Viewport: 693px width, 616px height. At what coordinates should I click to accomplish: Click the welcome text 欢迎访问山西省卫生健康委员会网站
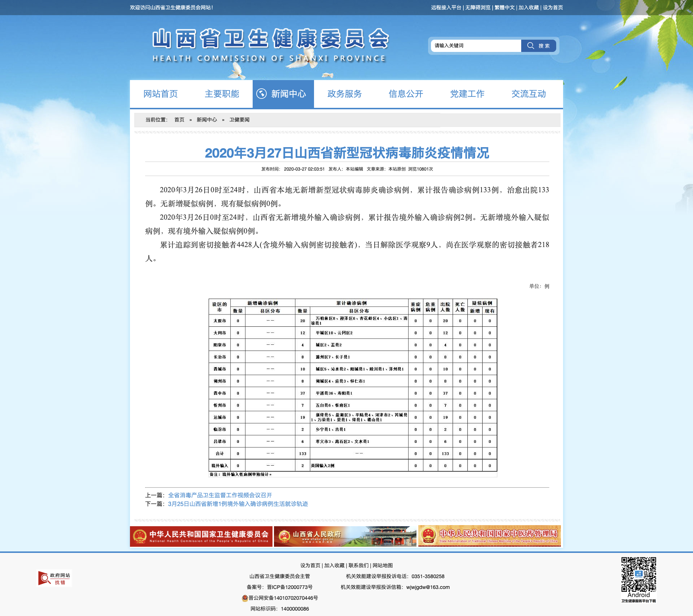(x=171, y=8)
